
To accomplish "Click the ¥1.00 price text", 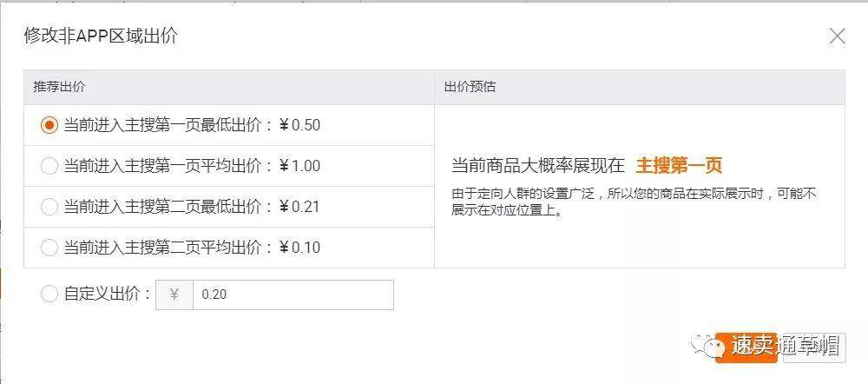I will pos(299,166).
